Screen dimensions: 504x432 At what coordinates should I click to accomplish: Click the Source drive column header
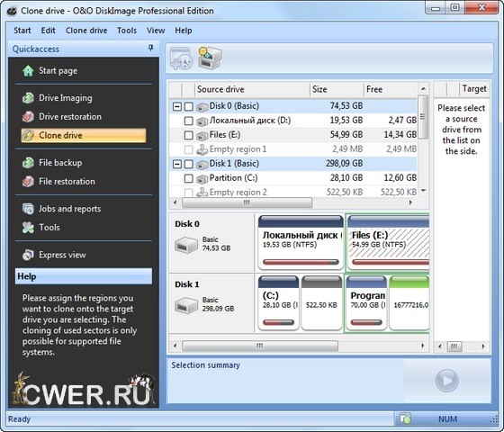point(252,89)
